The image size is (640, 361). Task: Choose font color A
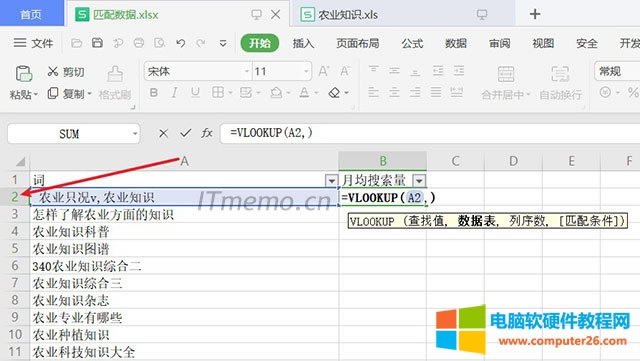(304, 93)
